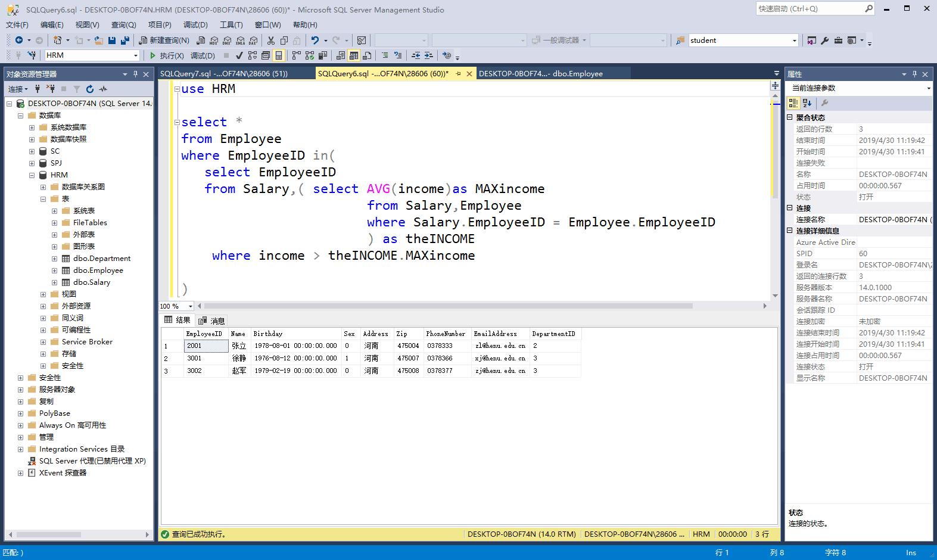
Task: Click the navigate backward arrow icon
Action: (x=19, y=40)
